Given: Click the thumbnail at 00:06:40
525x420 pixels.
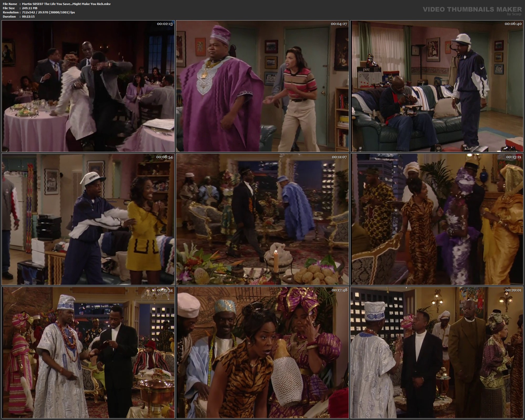Looking at the screenshot, I should click(437, 86).
